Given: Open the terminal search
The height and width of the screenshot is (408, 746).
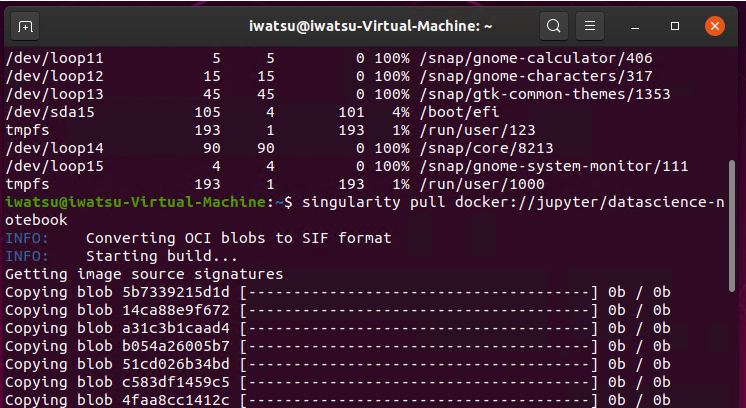Looking at the screenshot, I should point(553,26).
